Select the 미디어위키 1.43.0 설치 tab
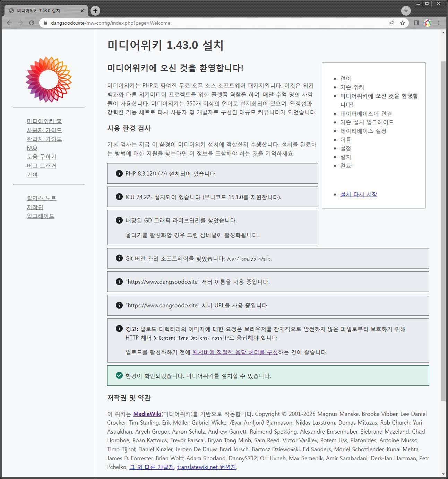This screenshot has width=448, height=479. [42, 11]
